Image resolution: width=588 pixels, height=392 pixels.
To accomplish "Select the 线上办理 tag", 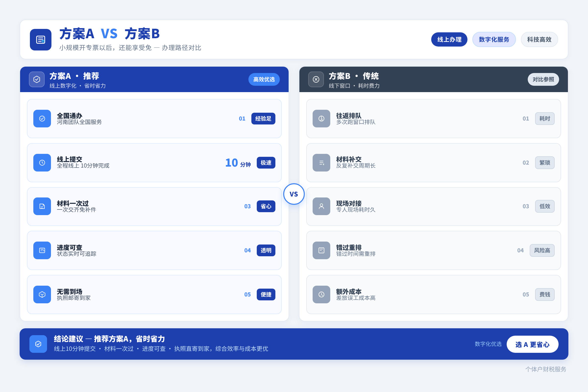I will point(449,39).
